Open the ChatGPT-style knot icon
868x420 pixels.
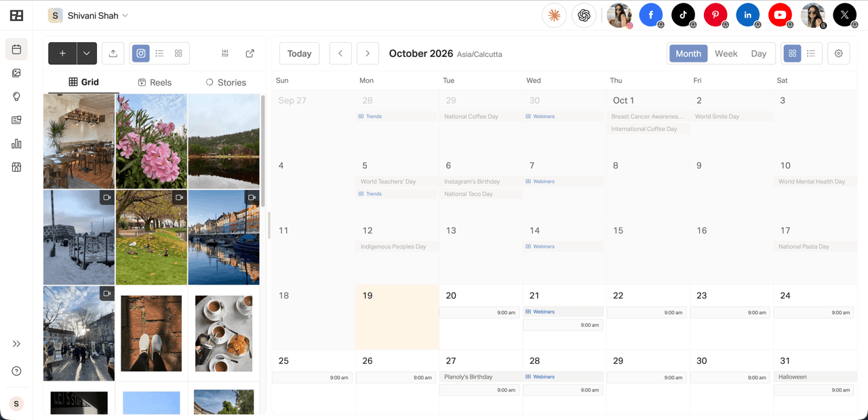pos(584,15)
